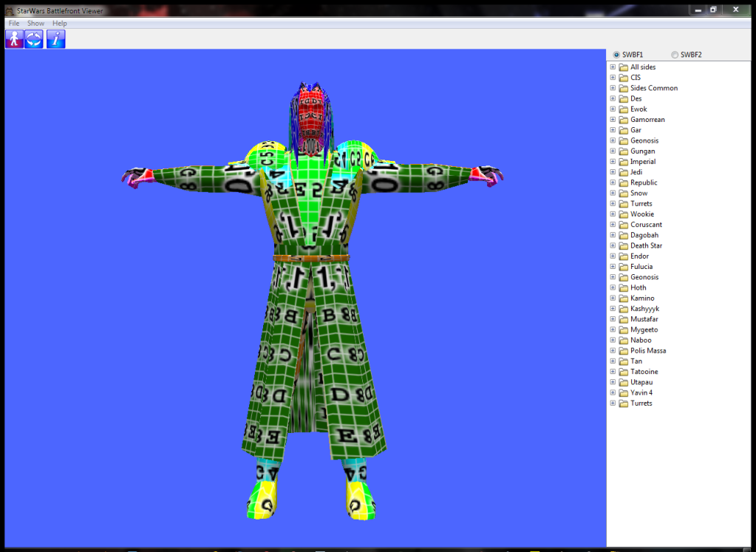The width and height of the screenshot is (756, 552).
Task: Click the folder icon beside Des
Action: 624,99
